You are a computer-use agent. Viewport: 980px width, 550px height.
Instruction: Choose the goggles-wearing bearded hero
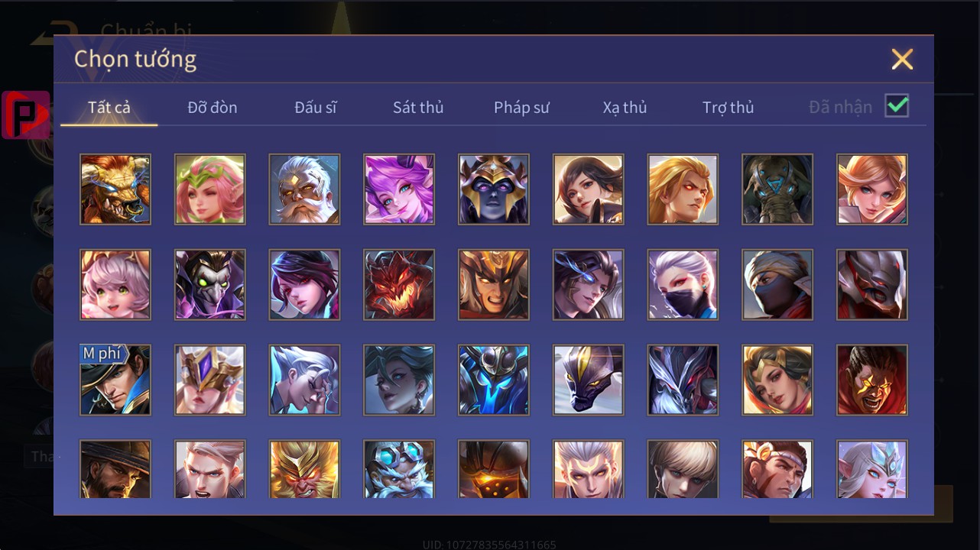pos(399,469)
